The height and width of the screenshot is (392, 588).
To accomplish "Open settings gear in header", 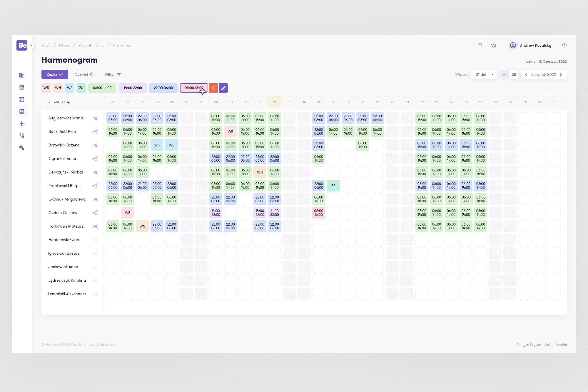I will tap(494, 45).
